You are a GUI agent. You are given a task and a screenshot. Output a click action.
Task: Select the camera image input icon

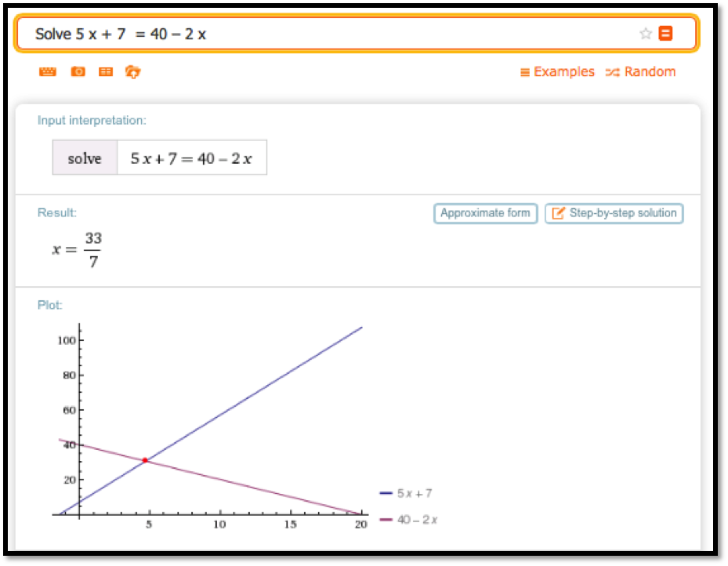pos(78,72)
